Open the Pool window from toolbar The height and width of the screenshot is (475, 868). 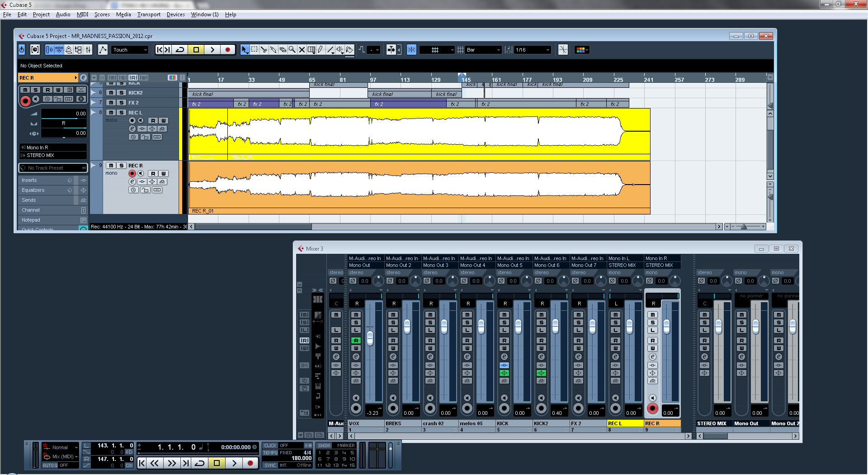click(x=79, y=50)
